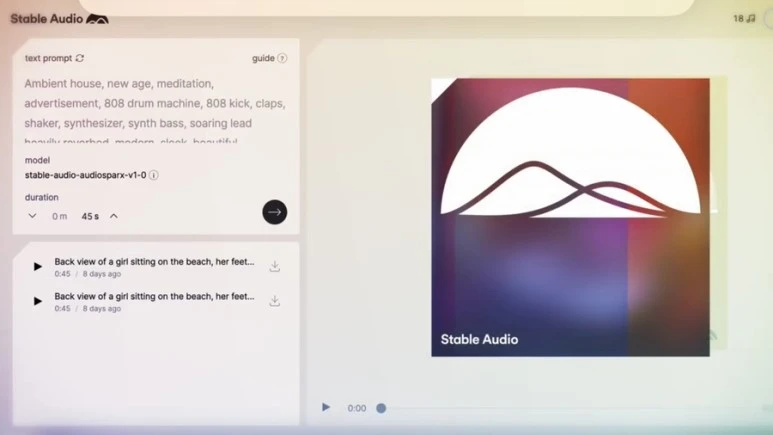Click model name stable-audio-audiosparx-v1-0
This screenshot has width=773, height=435.
pyautogui.click(x=85, y=175)
